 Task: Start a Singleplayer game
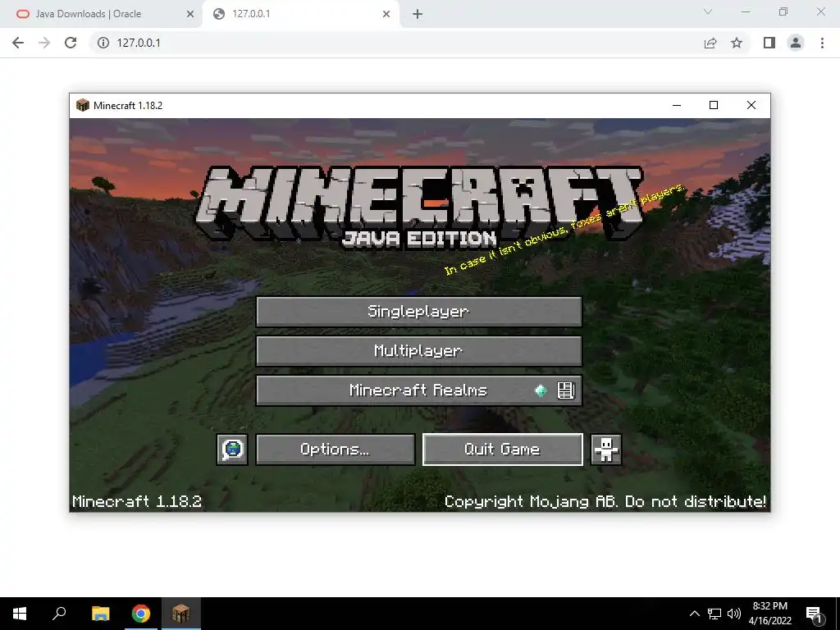coord(419,311)
